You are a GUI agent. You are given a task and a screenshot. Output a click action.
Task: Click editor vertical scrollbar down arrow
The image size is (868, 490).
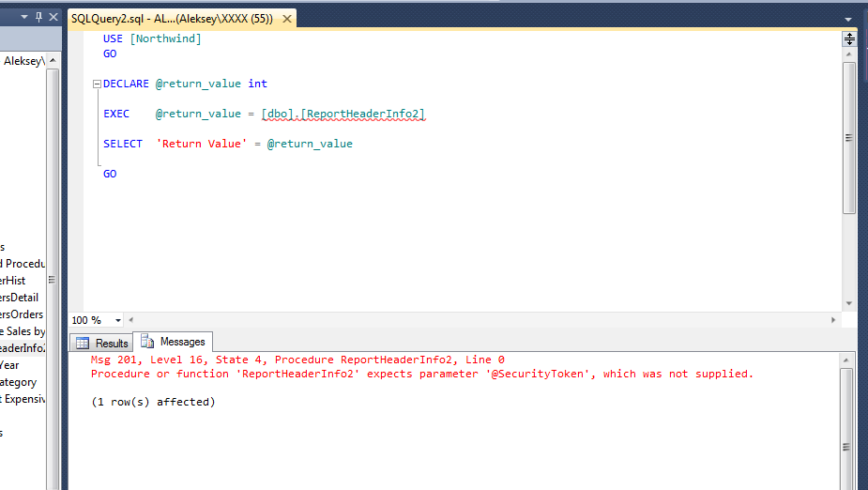pyautogui.click(x=848, y=303)
